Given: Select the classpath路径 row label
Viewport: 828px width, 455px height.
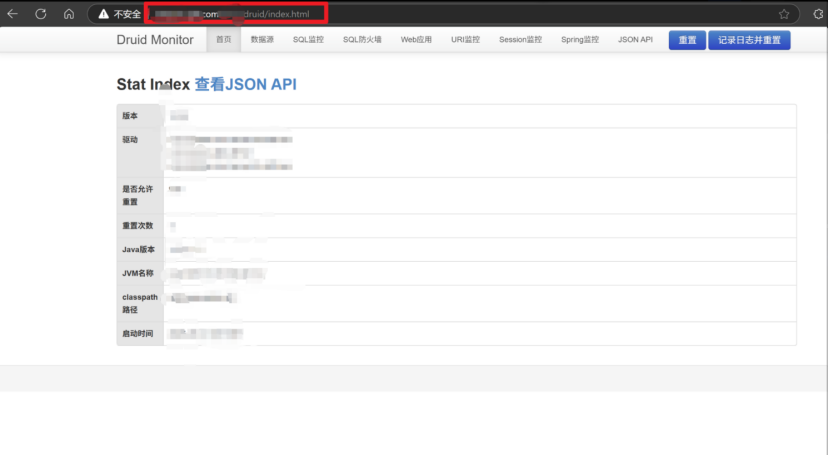Looking at the screenshot, I should pyautogui.click(x=140, y=304).
